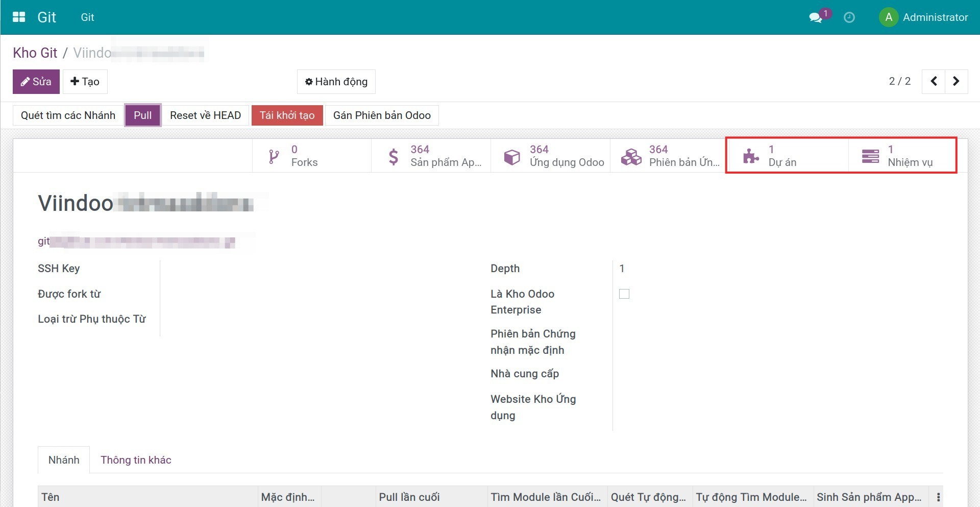Viewport: 980px width, 507px height.
Task: Open Ứng dụng Odoo cube stat
Action: tap(550, 156)
